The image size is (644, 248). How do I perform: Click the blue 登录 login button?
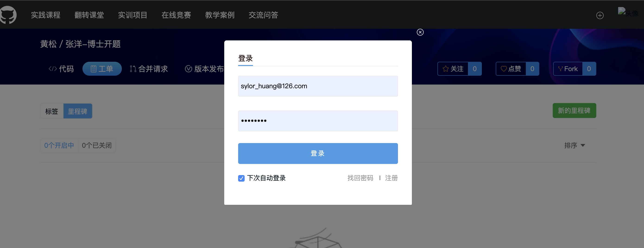[x=318, y=153]
